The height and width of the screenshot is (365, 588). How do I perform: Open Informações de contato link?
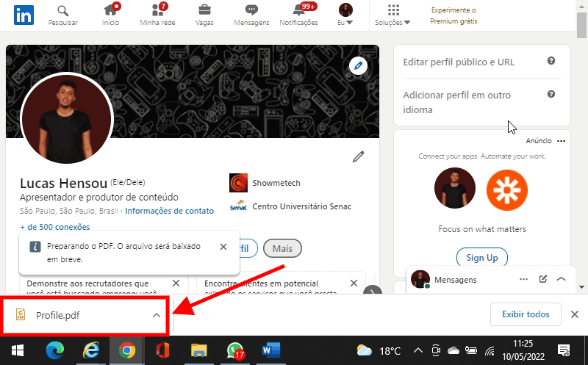tap(169, 211)
